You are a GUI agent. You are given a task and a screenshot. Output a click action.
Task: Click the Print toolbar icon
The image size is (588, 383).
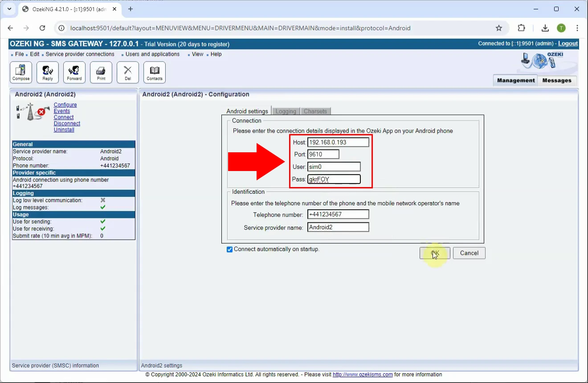(x=101, y=72)
